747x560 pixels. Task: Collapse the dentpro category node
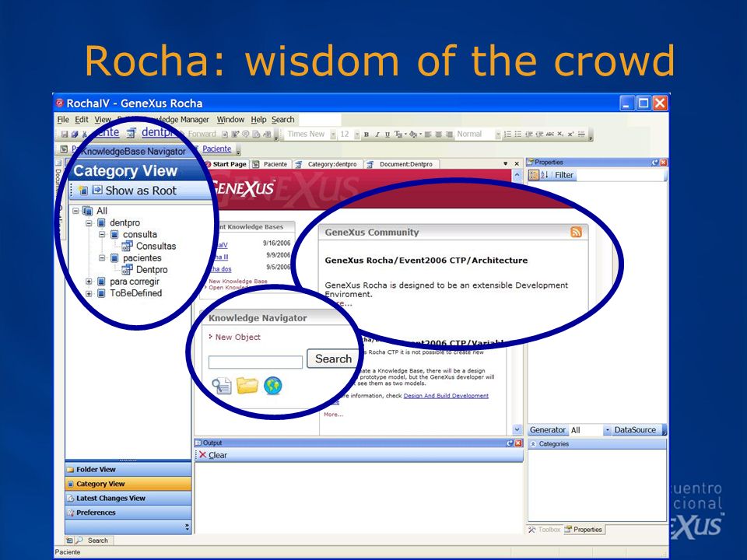(x=89, y=222)
